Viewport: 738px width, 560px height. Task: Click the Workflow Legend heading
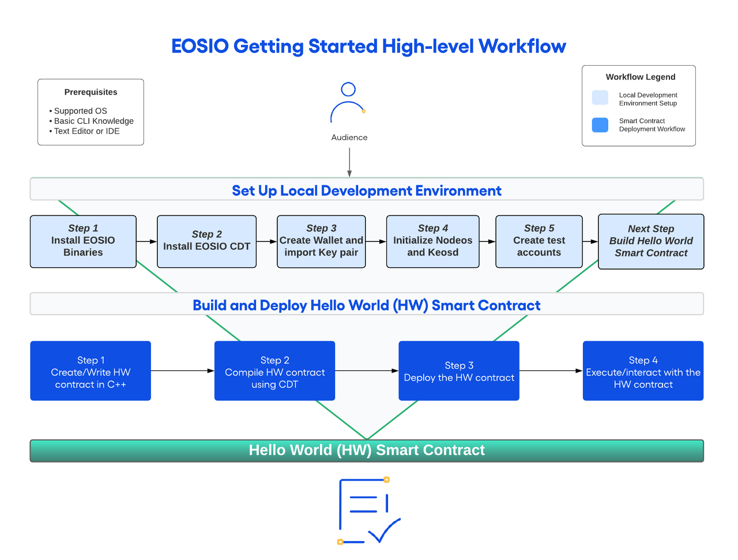pyautogui.click(x=641, y=77)
